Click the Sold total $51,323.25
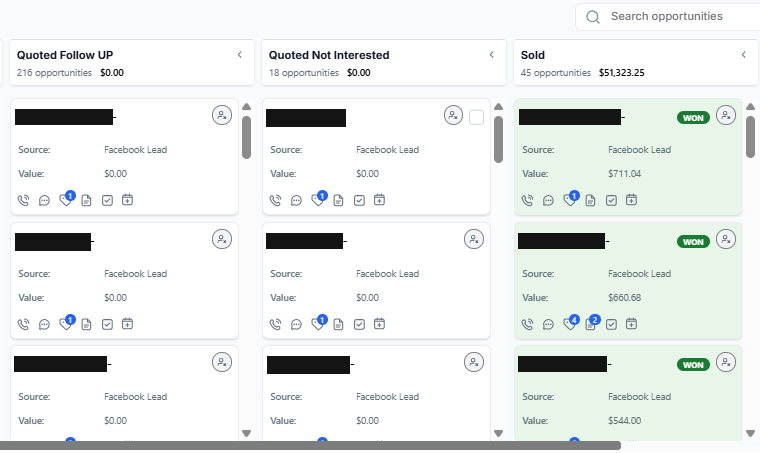 (x=621, y=73)
